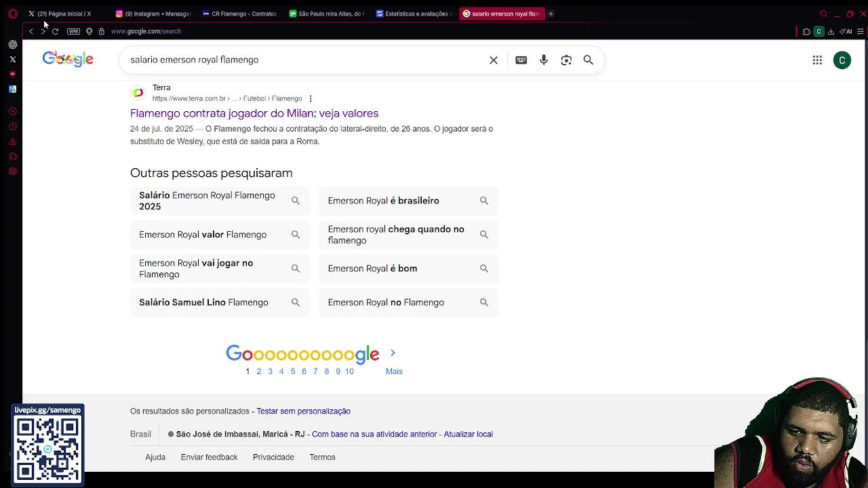Screen dimensions: 868x488
Task: Switch to the CR Flamengo Contratos tab
Action: [240, 14]
